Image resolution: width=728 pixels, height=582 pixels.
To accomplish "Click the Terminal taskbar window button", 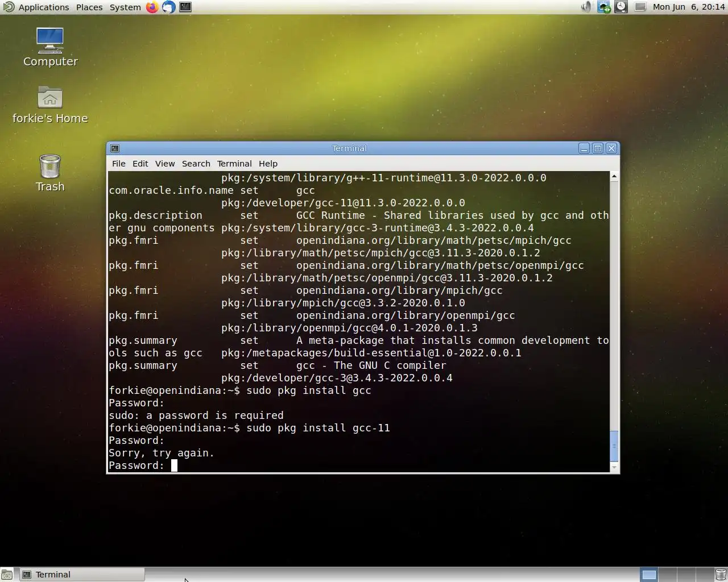I will pos(82,575).
